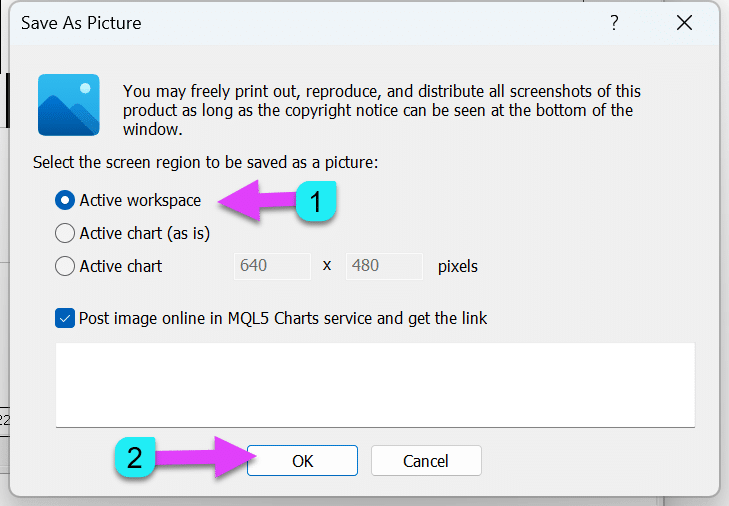Click the empty text box above OK
729x506 pixels.
pyautogui.click(x=375, y=385)
